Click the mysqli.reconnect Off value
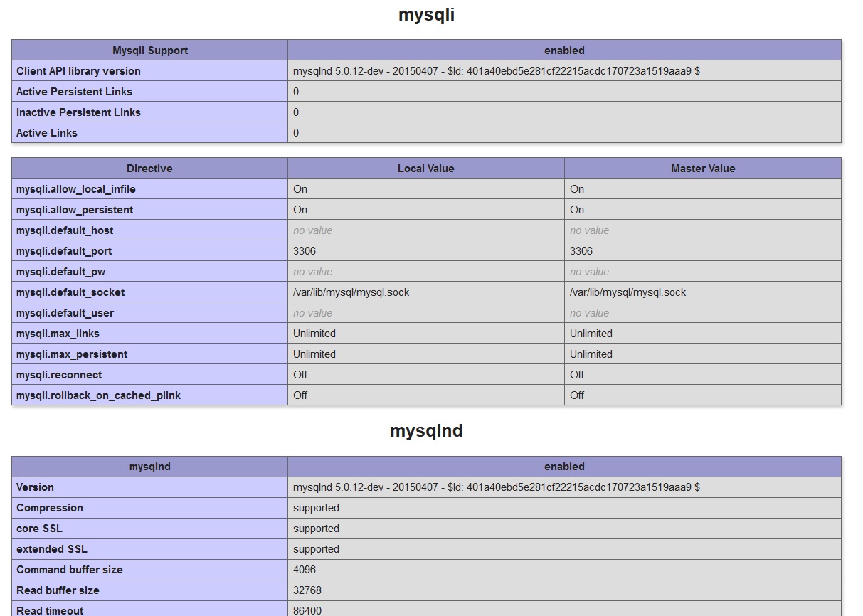 [300, 375]
